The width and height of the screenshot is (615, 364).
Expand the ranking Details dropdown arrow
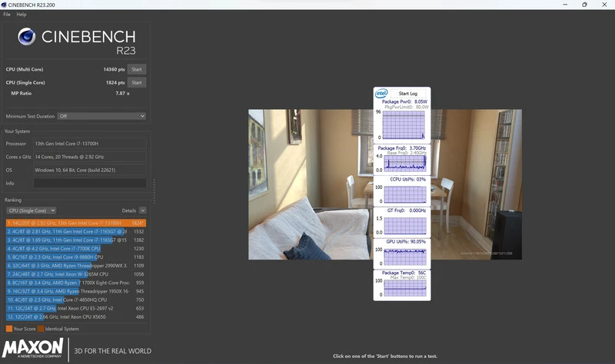[143, 210]
